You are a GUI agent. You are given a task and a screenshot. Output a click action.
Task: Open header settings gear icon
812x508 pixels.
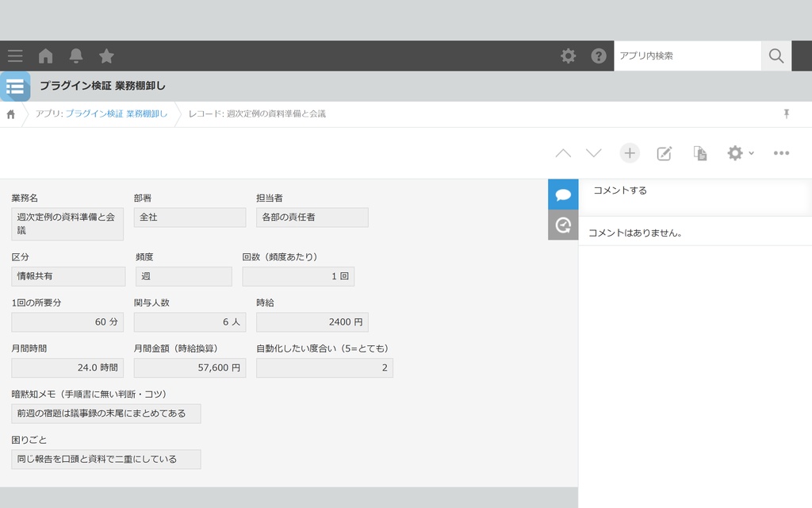tap(568, 56)
